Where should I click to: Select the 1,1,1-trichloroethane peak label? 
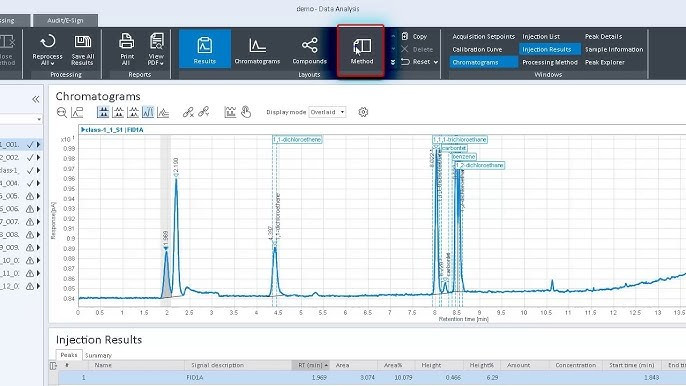tap(460, 140)
